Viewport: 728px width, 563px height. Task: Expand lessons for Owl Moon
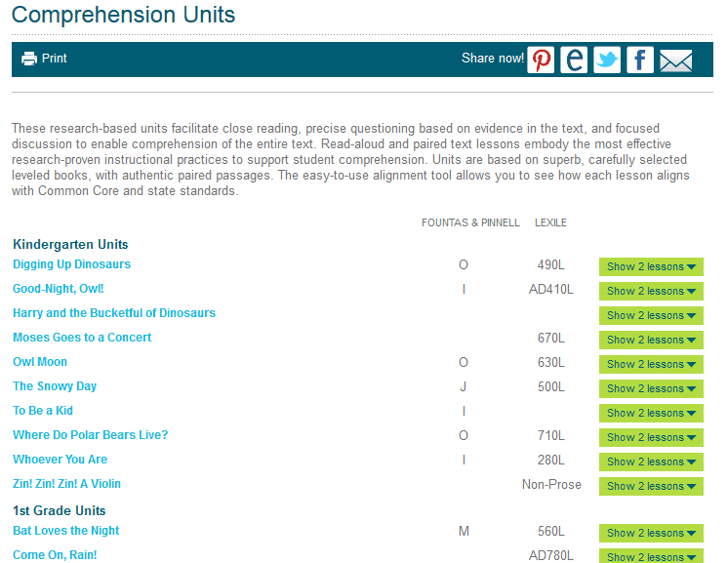tap(651, 364)
